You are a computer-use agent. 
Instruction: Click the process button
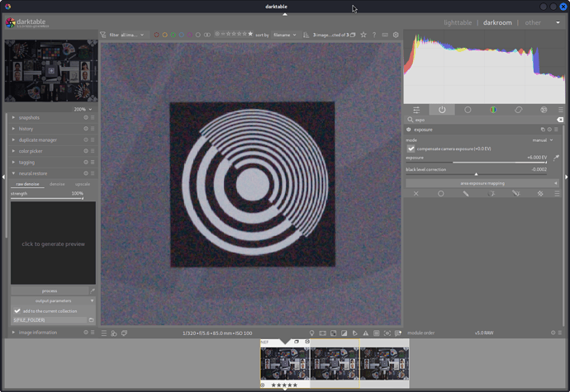[50, 291]
